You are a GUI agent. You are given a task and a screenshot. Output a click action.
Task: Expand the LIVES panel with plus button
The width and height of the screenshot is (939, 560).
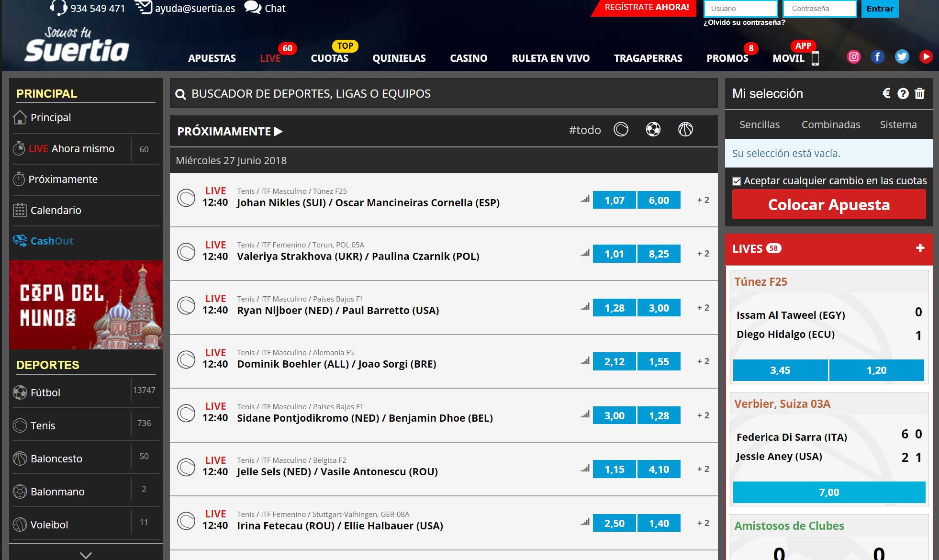click(x=920, y=248)
